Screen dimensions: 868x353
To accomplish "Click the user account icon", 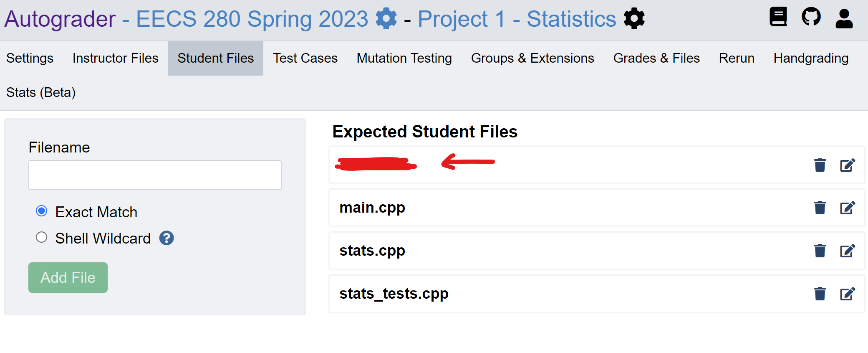I will (844, 18).
